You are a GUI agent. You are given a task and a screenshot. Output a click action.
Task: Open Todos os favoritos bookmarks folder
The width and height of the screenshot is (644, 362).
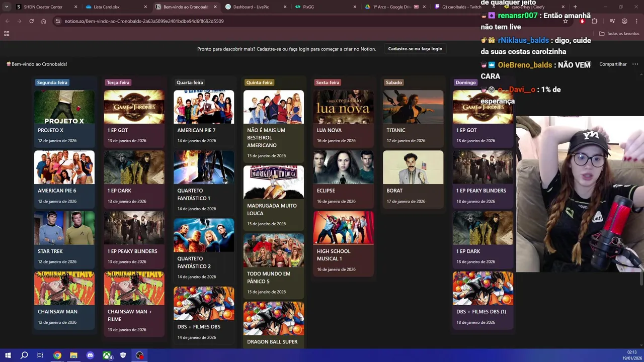[619, 34]
